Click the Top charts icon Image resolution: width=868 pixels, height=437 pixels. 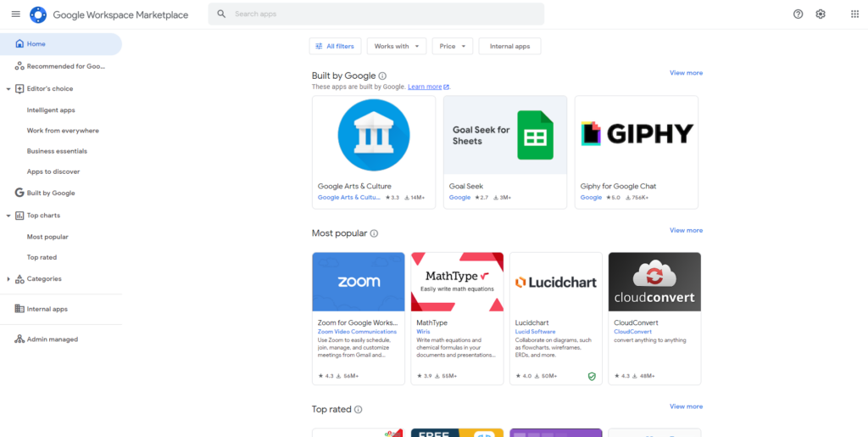click(19, 216)
